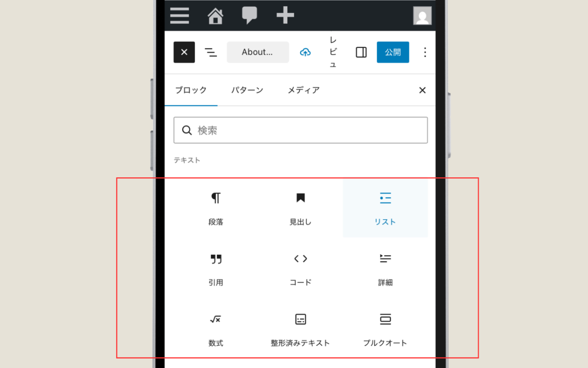This screenshot has height=368, width=588.
Task: Add the 整形済みテキスト preformatted block
Action: click(300, 330)
